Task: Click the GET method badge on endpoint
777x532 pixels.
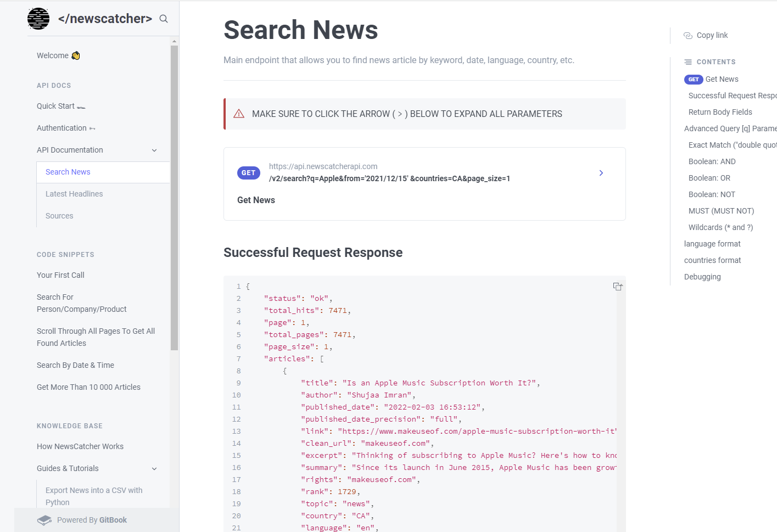Action: coord(249,173)
